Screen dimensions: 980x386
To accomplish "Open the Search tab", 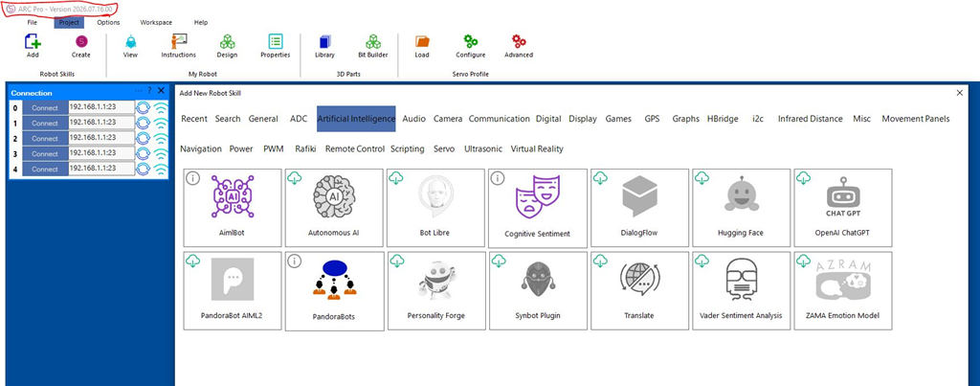I will [228, 118].
